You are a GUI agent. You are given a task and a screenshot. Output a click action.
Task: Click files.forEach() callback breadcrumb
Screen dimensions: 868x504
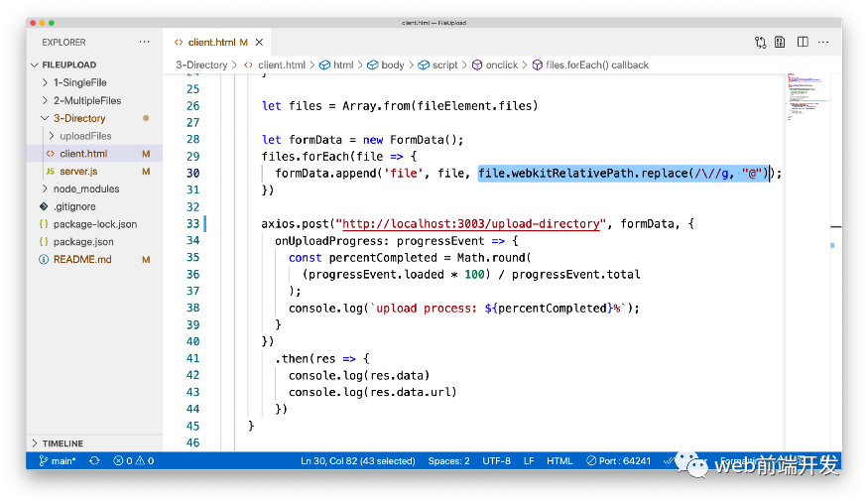click(597, 64)
